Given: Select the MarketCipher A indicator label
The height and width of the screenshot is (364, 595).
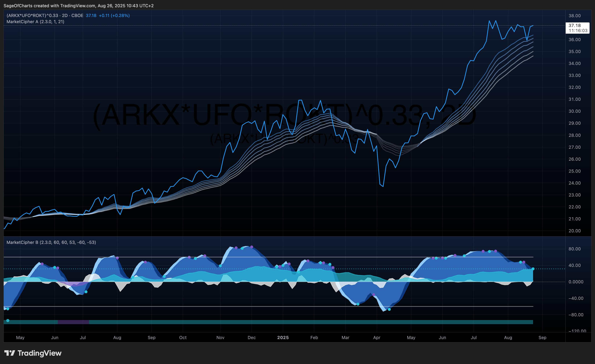Looking at the screenshot, I should pos(35,22).
